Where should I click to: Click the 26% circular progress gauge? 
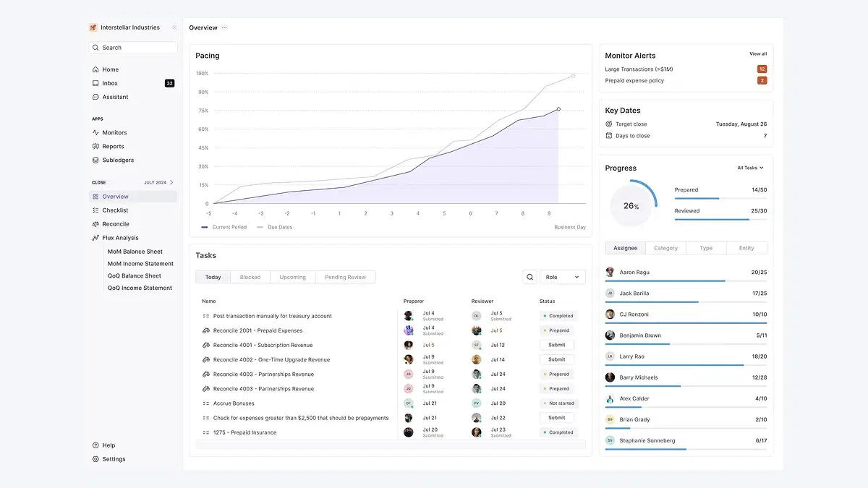point(631,205)
